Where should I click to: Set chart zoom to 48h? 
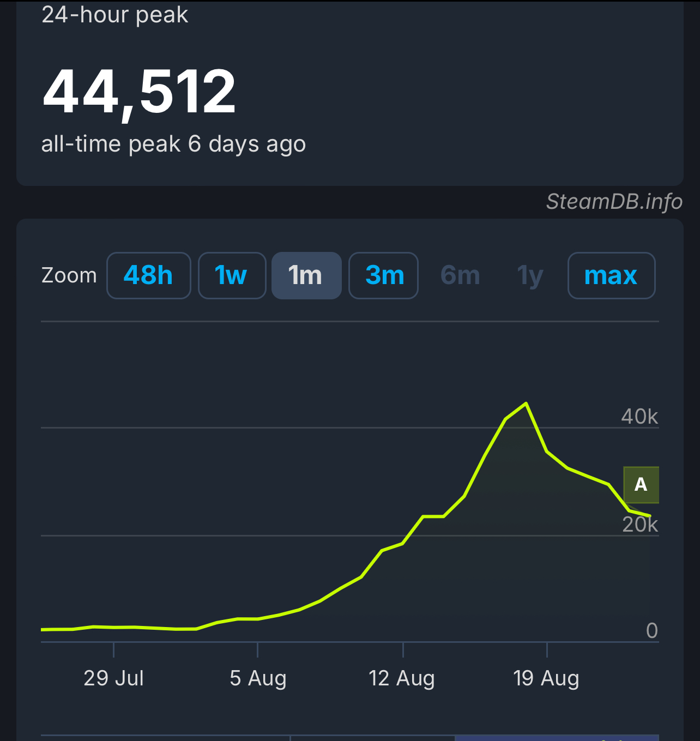point(148,275)
